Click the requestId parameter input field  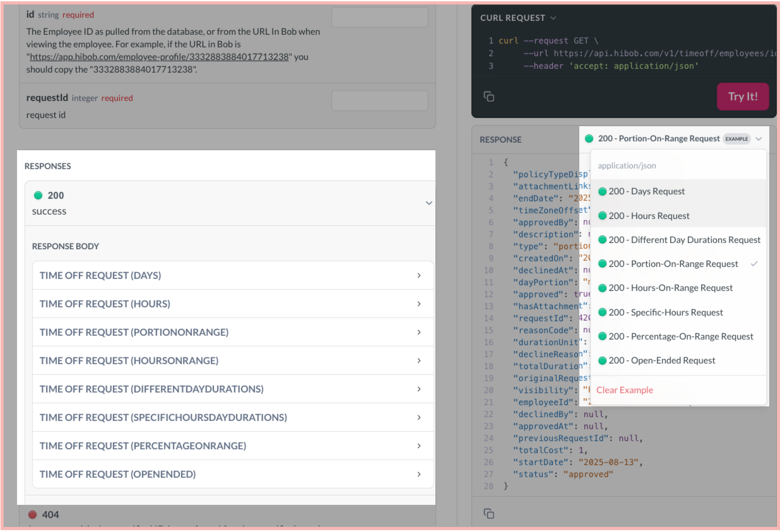point(380,100)
